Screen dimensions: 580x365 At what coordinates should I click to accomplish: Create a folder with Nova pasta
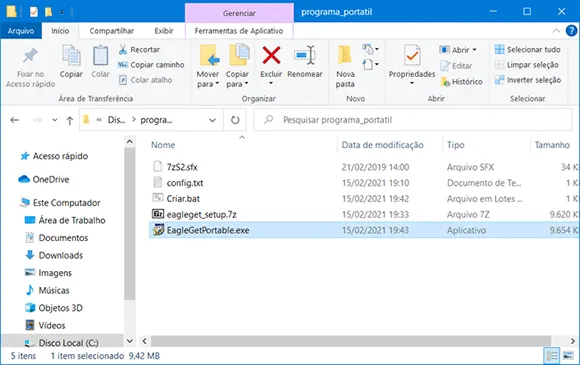[345, 67]
